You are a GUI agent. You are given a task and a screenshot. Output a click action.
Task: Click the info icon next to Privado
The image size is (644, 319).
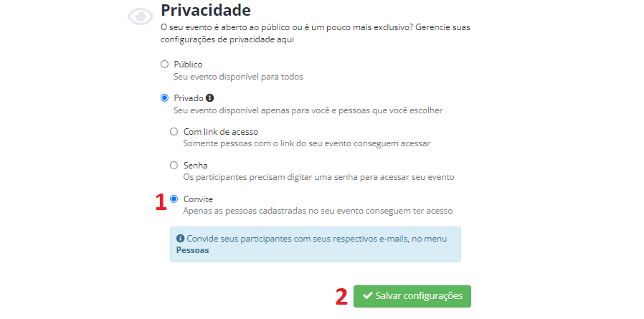point(210,98)
